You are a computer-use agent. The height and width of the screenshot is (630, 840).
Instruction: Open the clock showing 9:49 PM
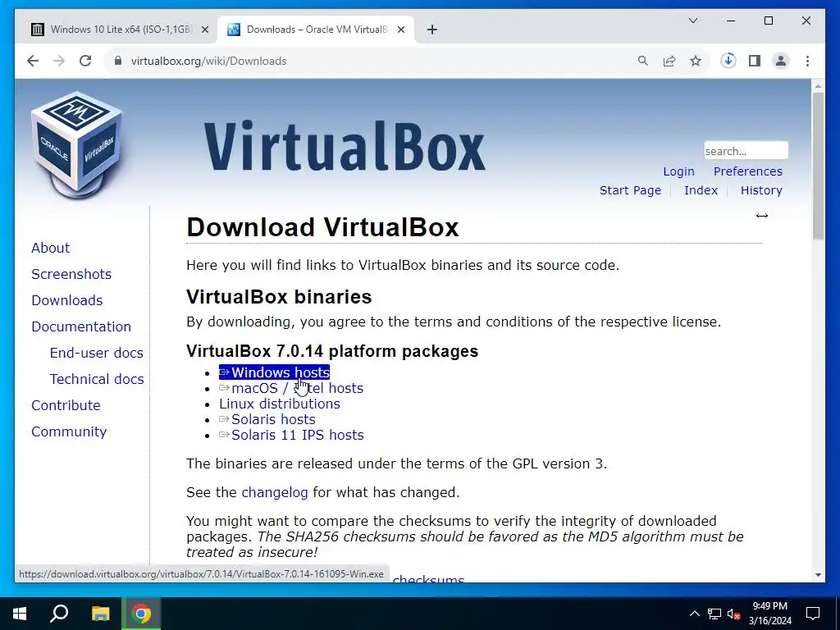point(769,614)
